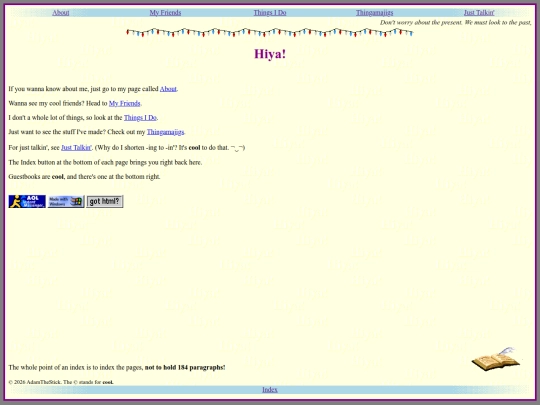
Task: Click the Hiya! page heading
Action: point(270,54)
